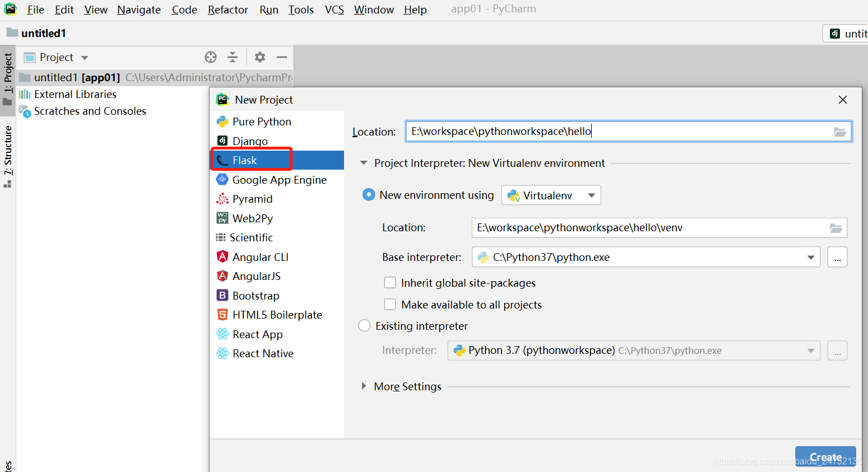Select the Flask project type
The height and width of the screenshot is (472, 868).
click(277, 160)
